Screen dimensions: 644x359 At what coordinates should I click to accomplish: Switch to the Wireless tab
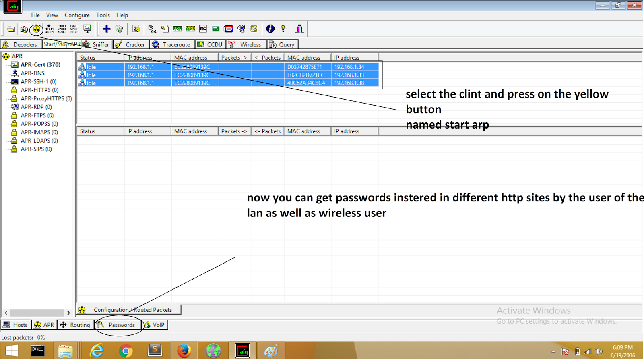pyautogui.click(x=246, y=44)
